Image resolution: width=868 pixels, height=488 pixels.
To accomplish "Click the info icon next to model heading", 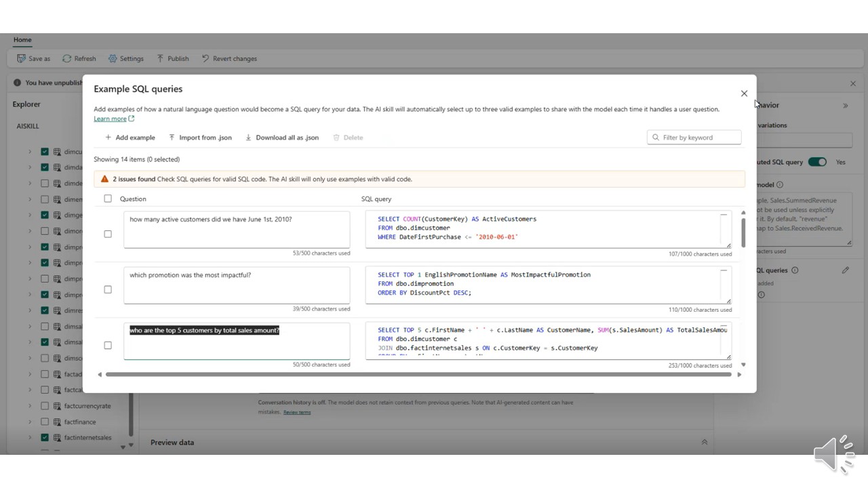I will point(780,185).
